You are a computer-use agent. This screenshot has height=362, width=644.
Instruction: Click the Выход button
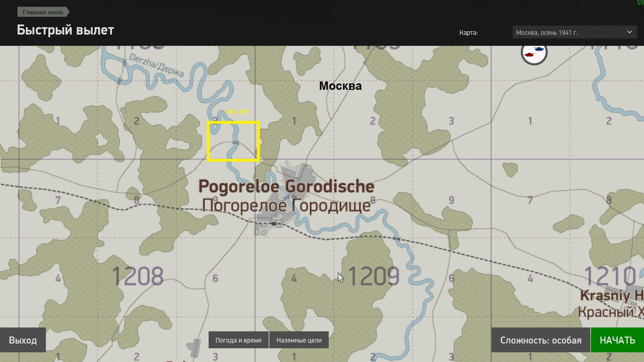23,340
